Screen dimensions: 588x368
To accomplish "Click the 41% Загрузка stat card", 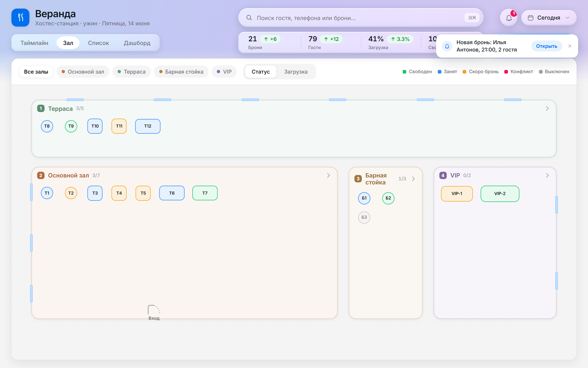I will (x=391, y=42).
